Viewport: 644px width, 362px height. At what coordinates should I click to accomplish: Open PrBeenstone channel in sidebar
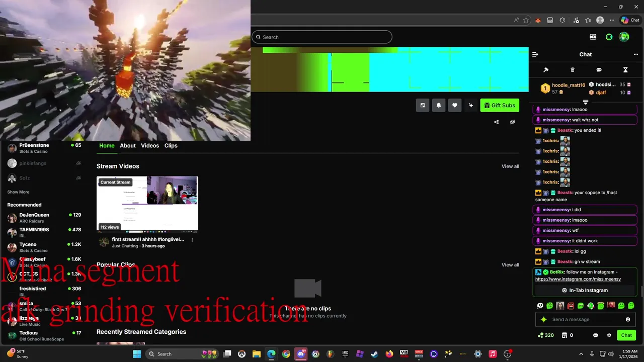(x=44, y=148)
